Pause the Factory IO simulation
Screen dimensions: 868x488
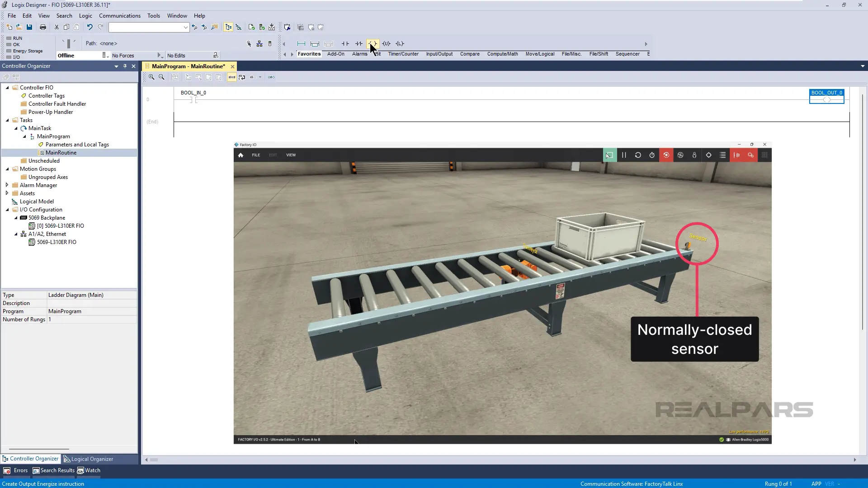click(x=624, y=155)
